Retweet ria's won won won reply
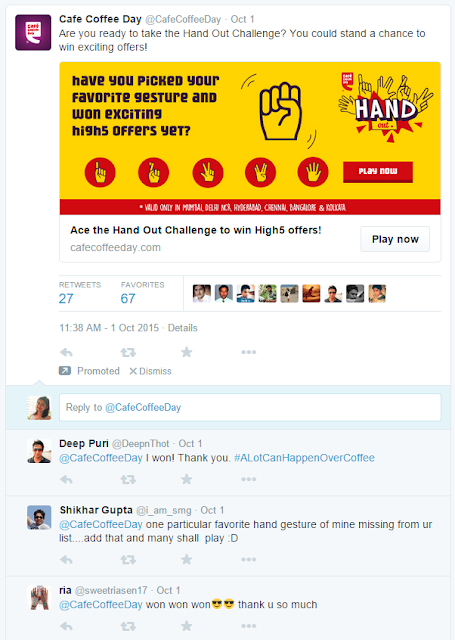 (x=128, y=626)
